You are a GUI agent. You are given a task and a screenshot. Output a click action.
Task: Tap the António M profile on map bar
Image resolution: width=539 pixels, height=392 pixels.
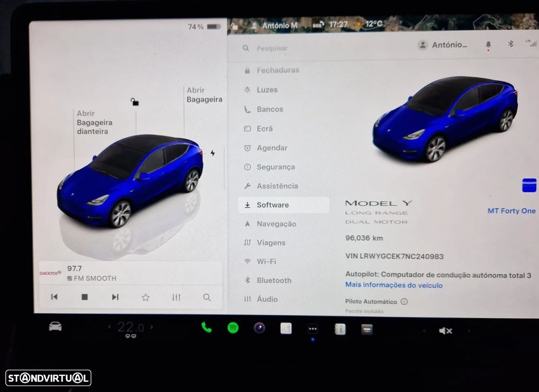274,26
